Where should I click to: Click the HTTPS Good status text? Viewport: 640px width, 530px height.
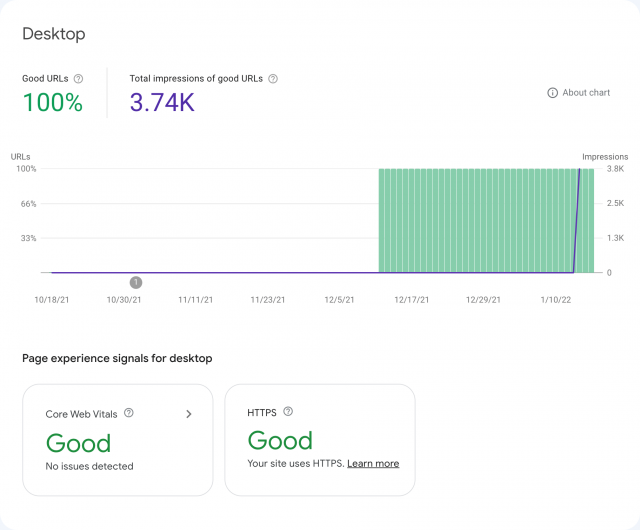(x=280, y=440)
